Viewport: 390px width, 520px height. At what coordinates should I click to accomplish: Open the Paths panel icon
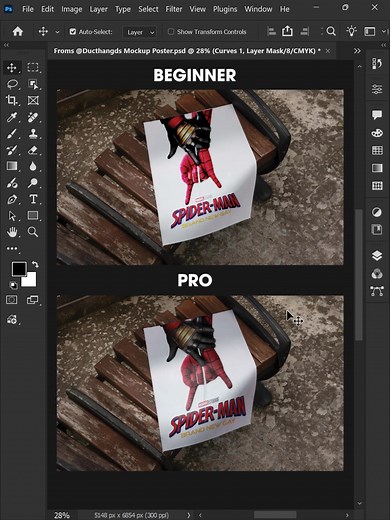pyautogui.click(x=377, y=291)
